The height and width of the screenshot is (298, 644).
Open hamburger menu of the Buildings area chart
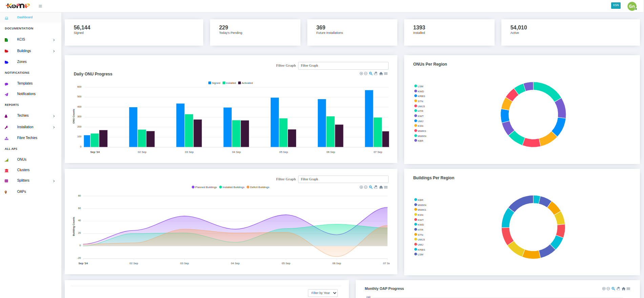[x=386, y=187]
